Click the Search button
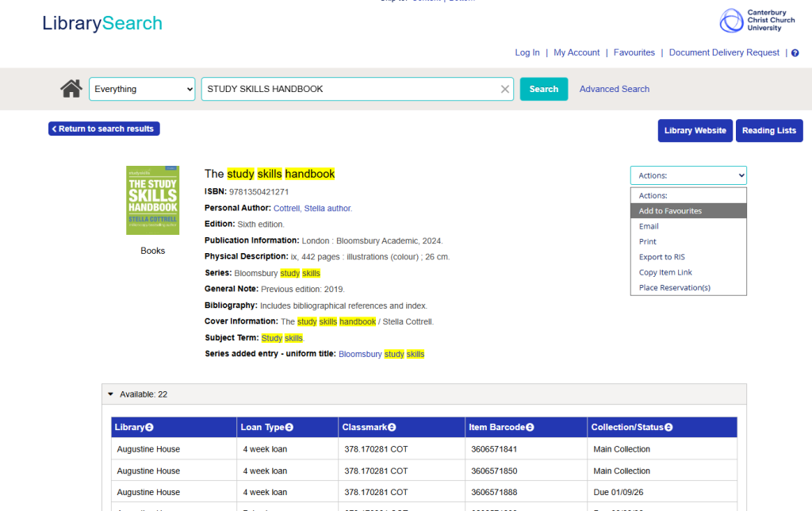Viewport: 812px width, 511px height. click(544, 89)
